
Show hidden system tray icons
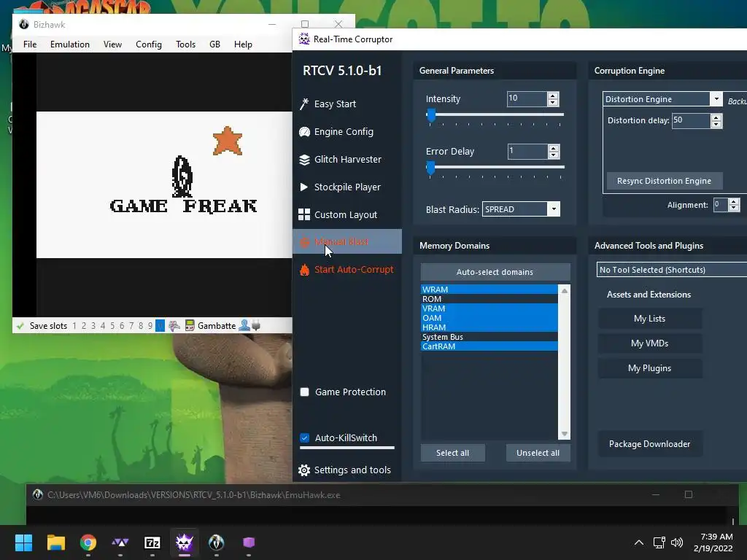pos(639,542)
